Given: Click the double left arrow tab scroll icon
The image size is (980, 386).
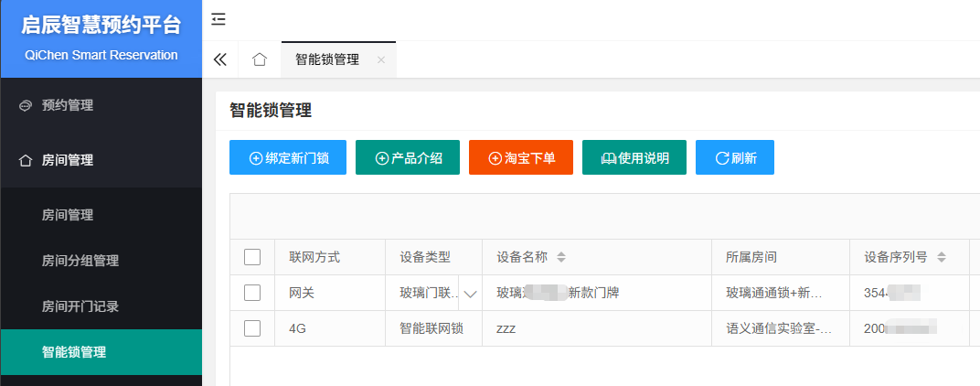Looking at the screenshot, I should [219, 59].
